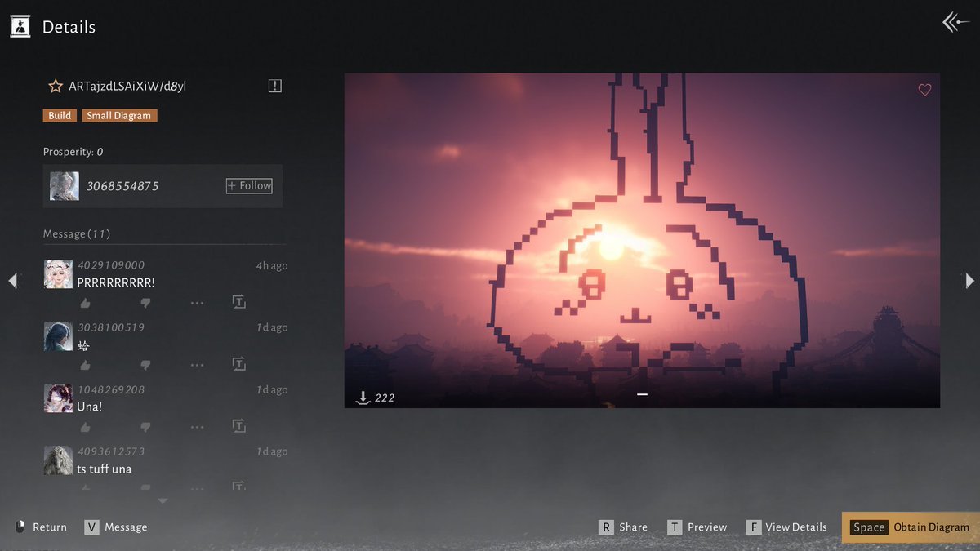980x551 pixels.
Task: Open avatar of user 1048269208
Action: click(x=58, y=398)
